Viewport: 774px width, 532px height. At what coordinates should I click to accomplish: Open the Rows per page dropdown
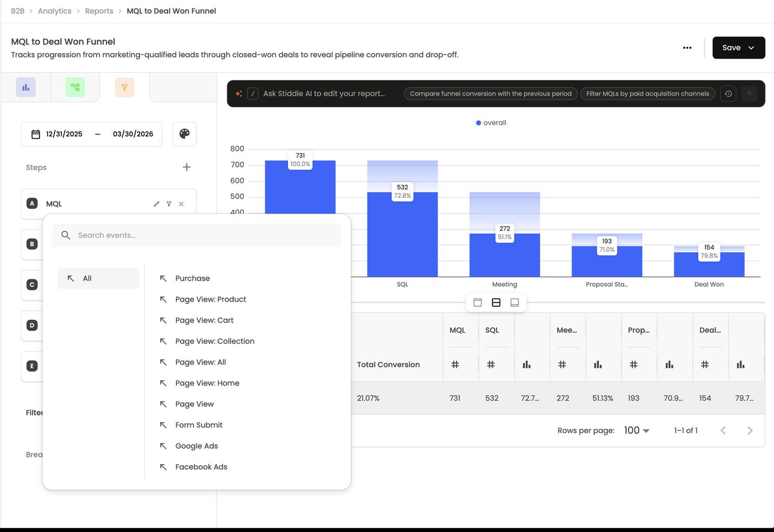pos(637,430)
